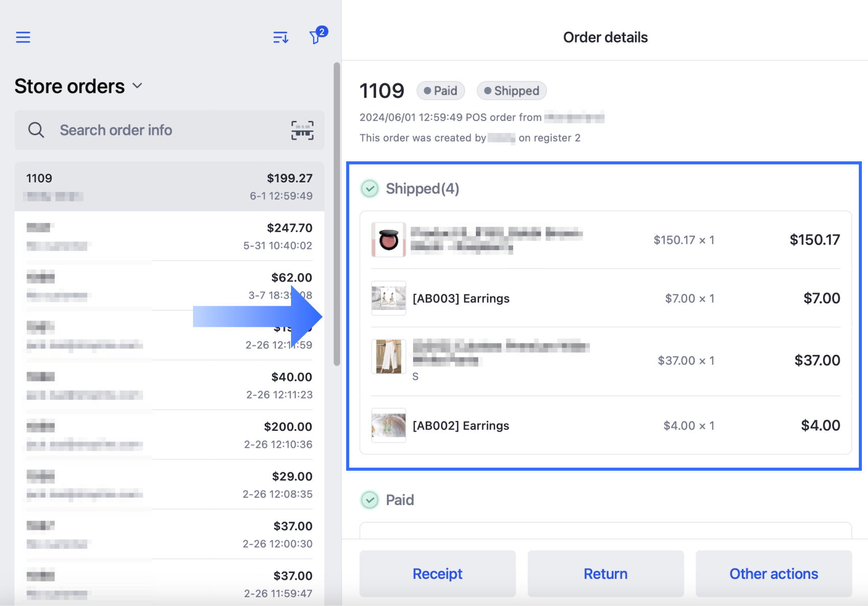This screenshot has width=868, height=606.
Task: Open the $40.00 order from 2-26 12:11:23
Action: click(169, 385)
